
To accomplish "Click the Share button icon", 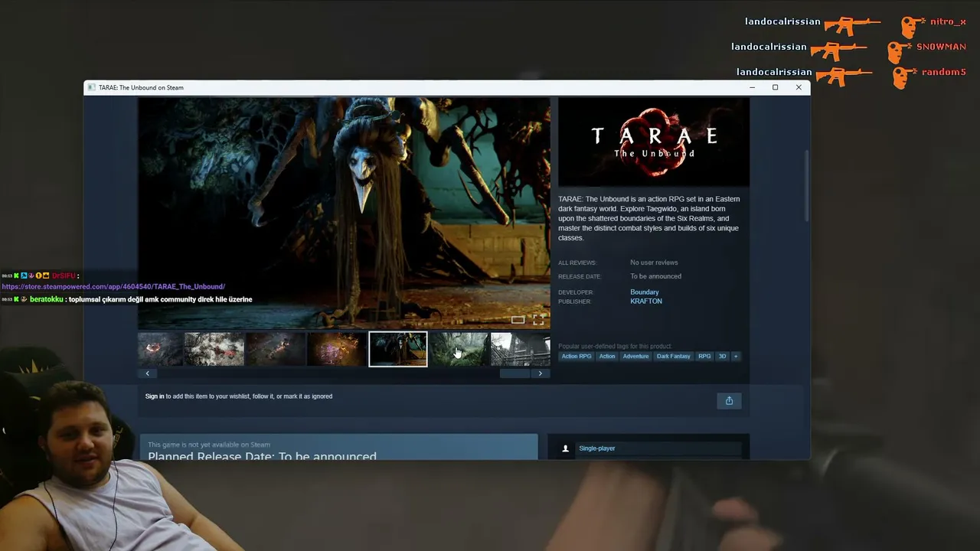I will point(729,400).
